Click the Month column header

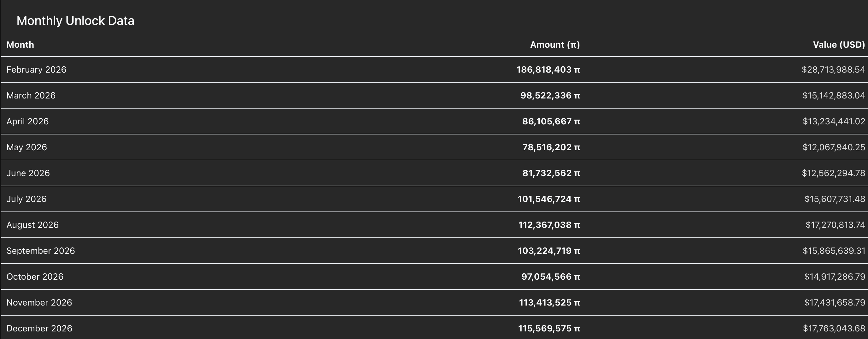tap(20, 45)
